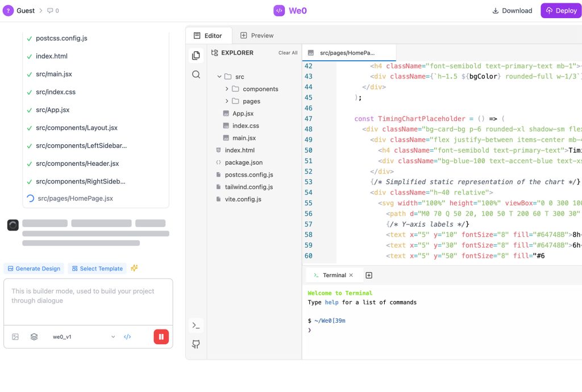Select the src/pages/HomePa... editor tab
The image size is (582, 392).
point(349,53)
